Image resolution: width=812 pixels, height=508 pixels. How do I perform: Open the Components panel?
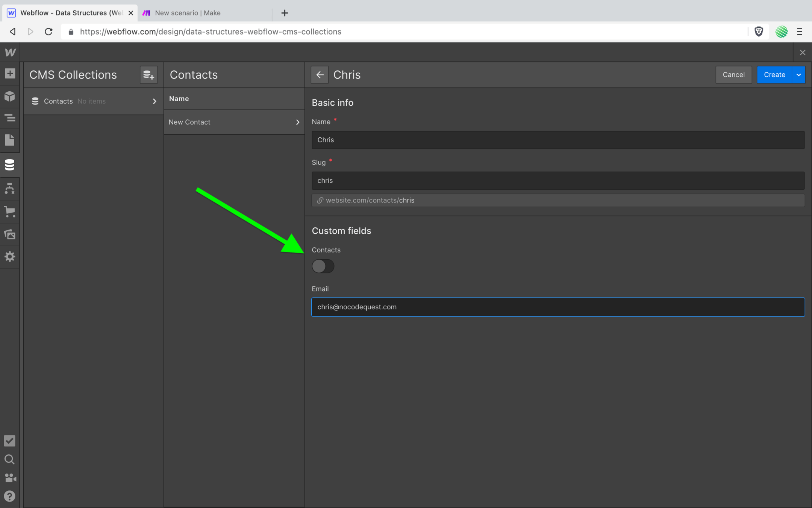[10, 96]
